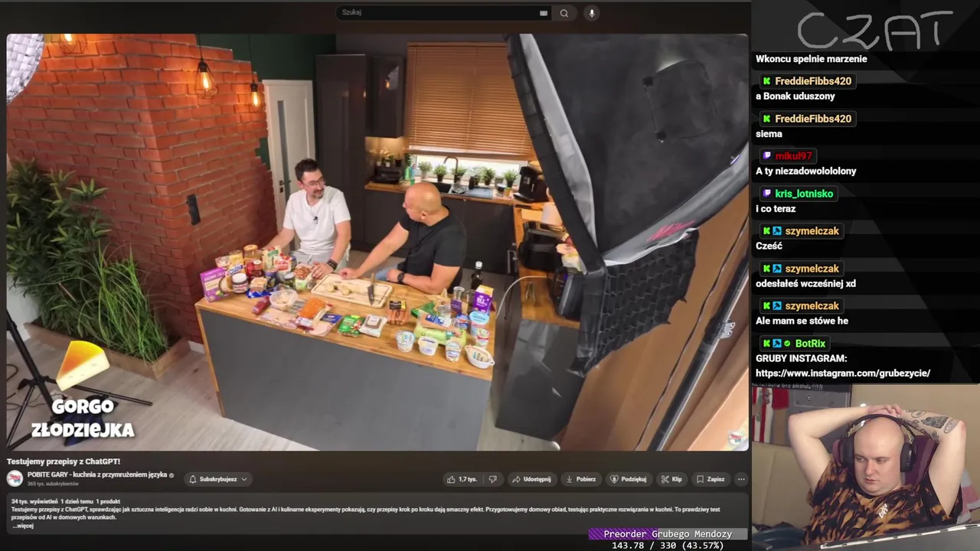Image resolution: width=980 pixels, height=551 pixels.
Task: Download the video with Pobierz
Action: 580,479
